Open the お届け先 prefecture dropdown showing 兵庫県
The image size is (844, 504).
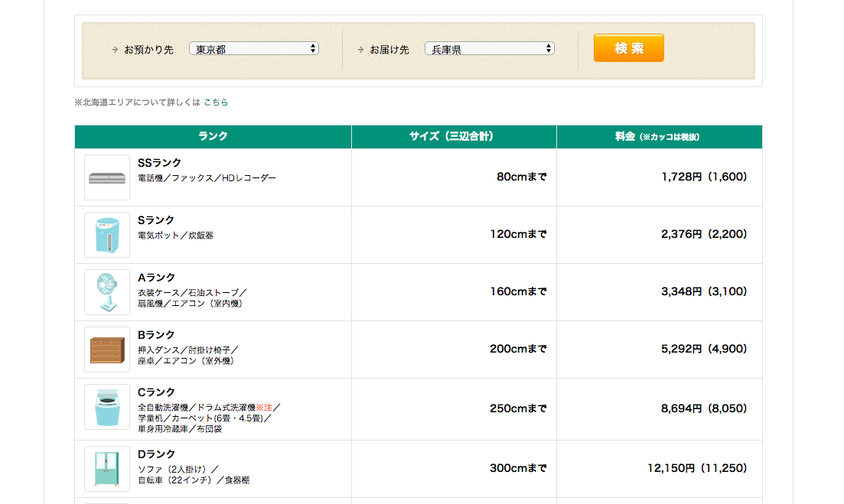pos(489,49)
